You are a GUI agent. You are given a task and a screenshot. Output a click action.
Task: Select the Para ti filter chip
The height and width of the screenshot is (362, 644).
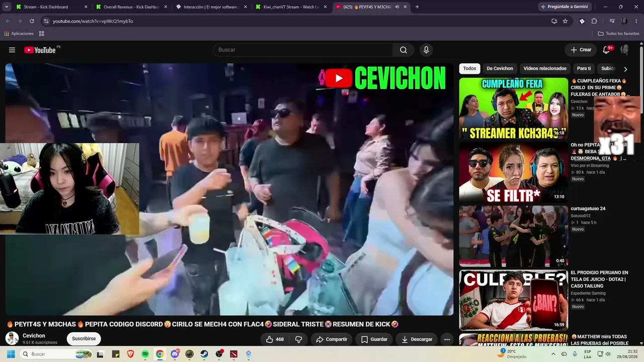coord(584,69)
